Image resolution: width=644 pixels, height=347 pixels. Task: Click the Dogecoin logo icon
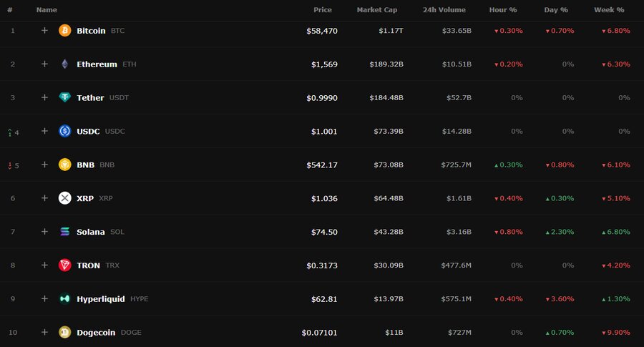64,332
